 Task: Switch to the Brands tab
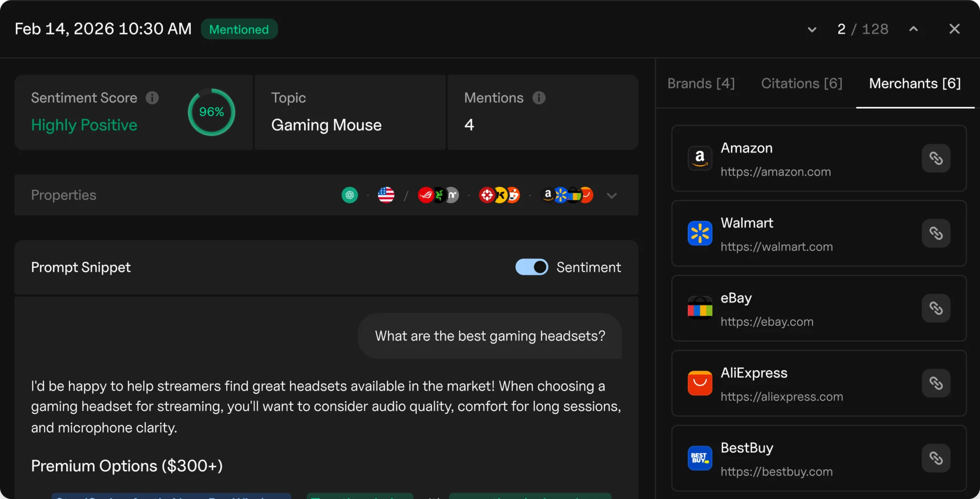tap(701, 84)
